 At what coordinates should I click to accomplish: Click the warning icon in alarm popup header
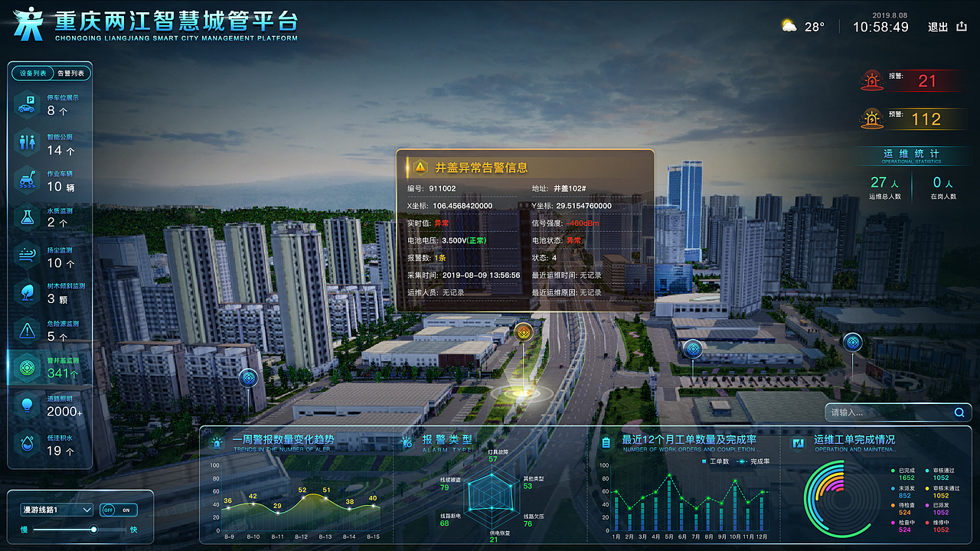pyautogui.click(x=420, y=167)
